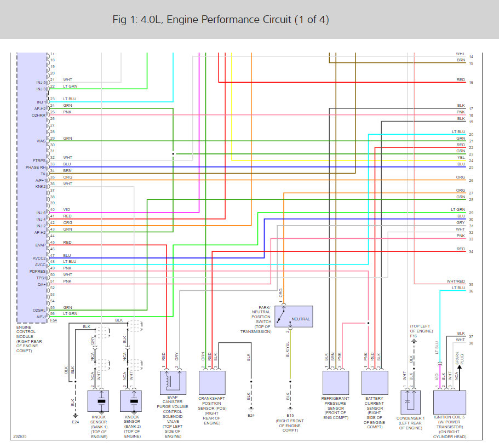499x448 pixels.
Task: Click the 'INJ 6' pin label
Action: (x=41, y=213)
